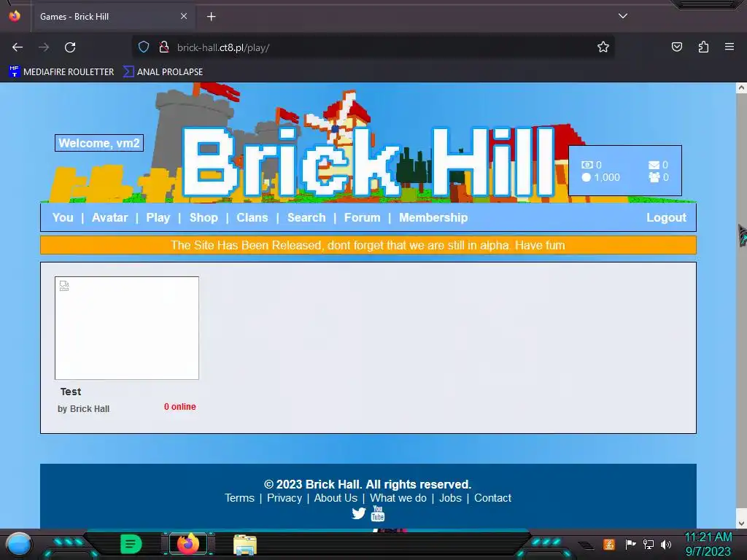747x560 pixels.
Task: Open tracking protection shield icon
Action: tap(144, 47)
